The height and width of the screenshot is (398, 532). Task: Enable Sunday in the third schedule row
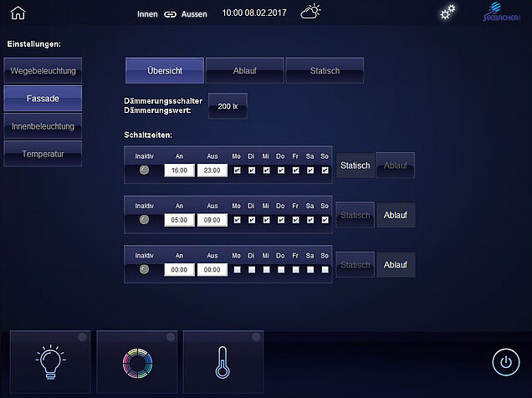tap(325, 269)
